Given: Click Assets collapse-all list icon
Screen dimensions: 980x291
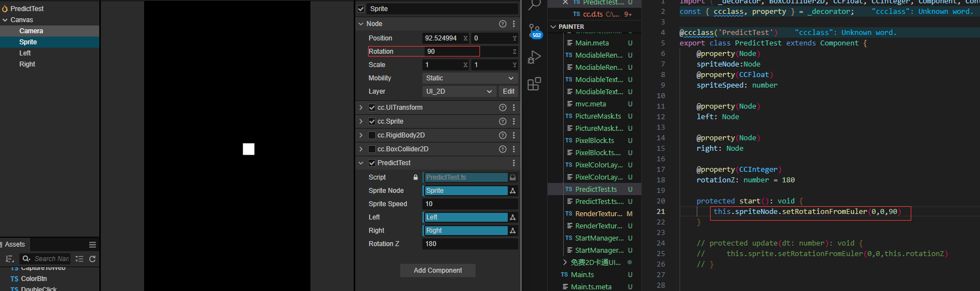Looking at the screenshot, I should coord(79,259).
